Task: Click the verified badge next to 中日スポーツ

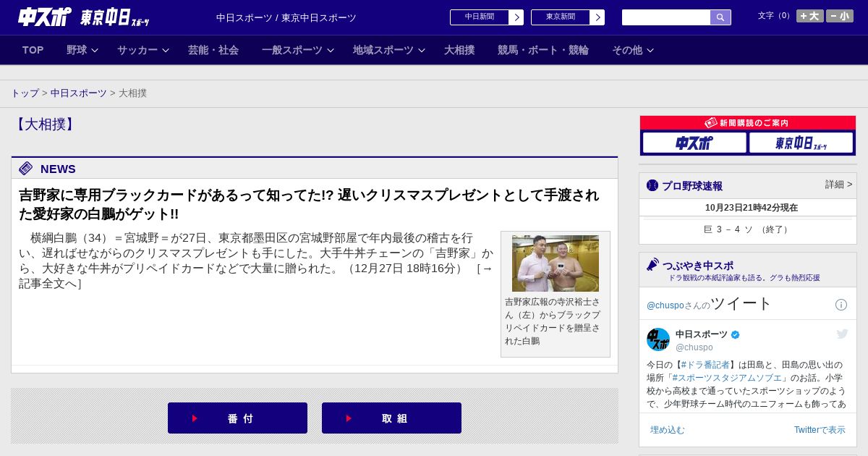Action: click(736, 334)
